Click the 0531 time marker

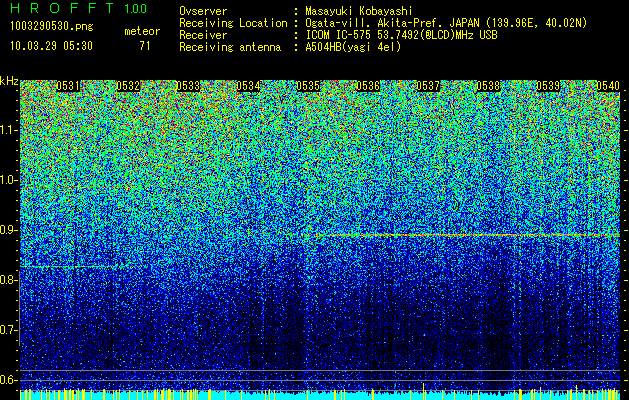click(68, 86)
